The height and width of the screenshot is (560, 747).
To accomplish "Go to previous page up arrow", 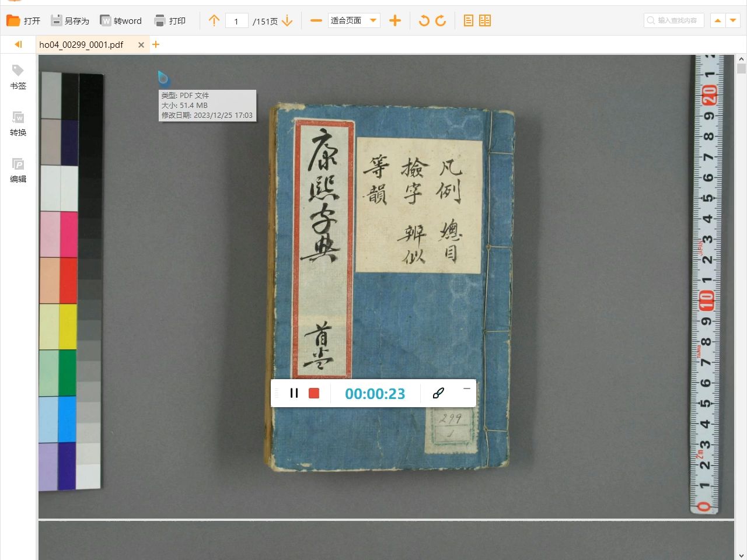I will (214, 21).
